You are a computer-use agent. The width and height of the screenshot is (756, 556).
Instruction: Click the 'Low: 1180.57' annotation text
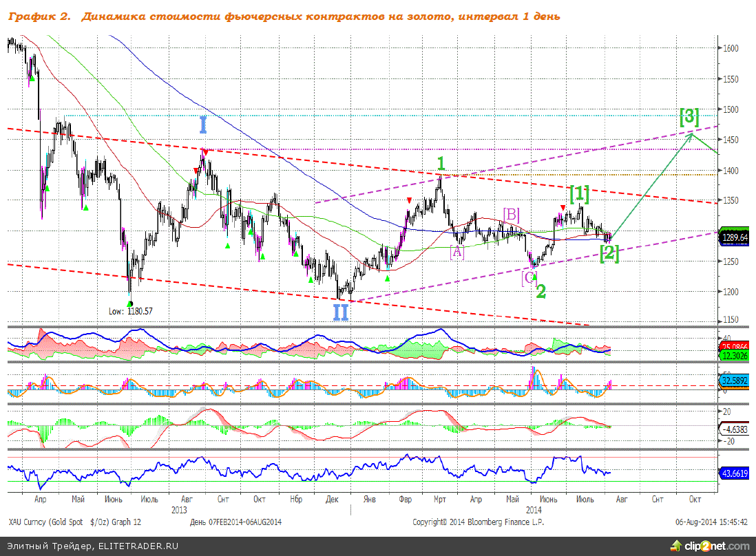tap(131, 312)
